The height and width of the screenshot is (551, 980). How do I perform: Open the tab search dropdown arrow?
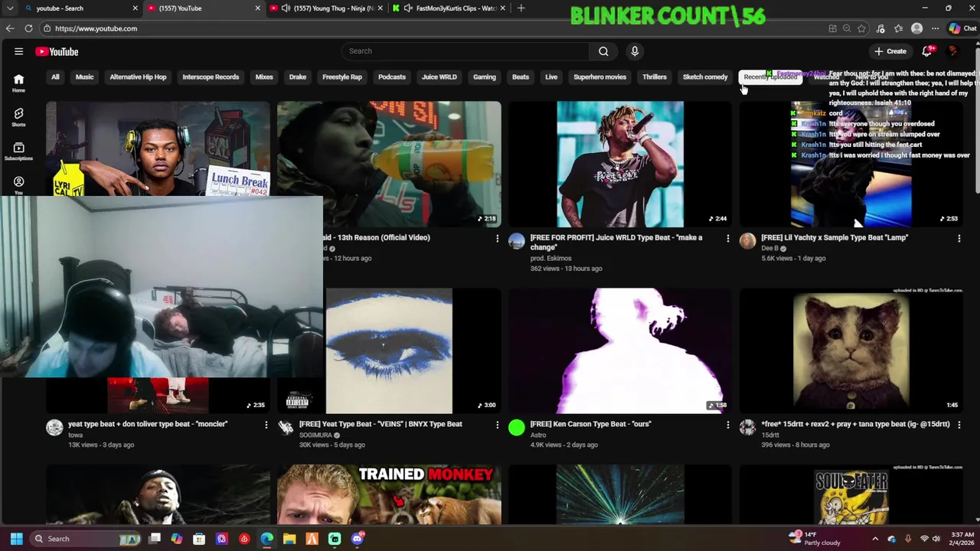coord(10,8)
